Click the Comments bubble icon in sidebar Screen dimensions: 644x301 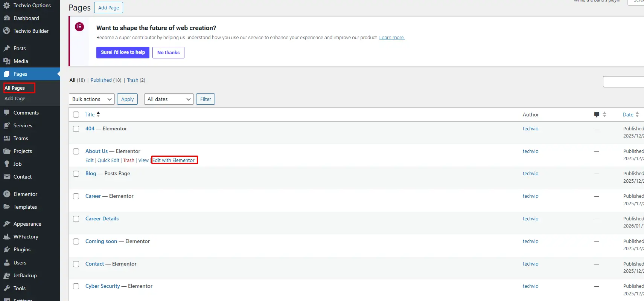point(6,113)
